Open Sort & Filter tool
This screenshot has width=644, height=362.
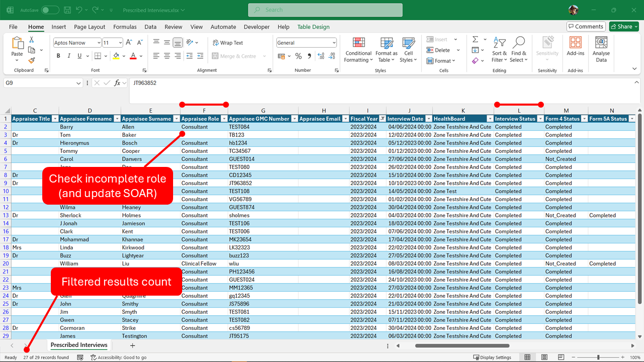[x=500, y=50]
